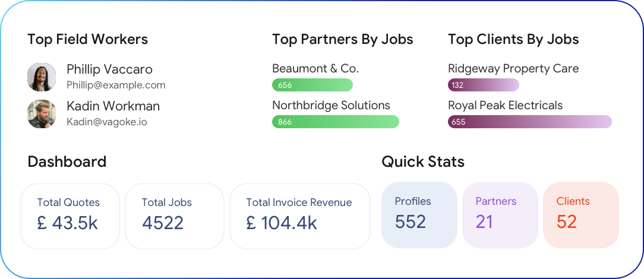Image resolution: width=644 pixels, height=279 pixels.
Task: Select the Beaumont & Co. partner name
Action: [x=315, y=68]
